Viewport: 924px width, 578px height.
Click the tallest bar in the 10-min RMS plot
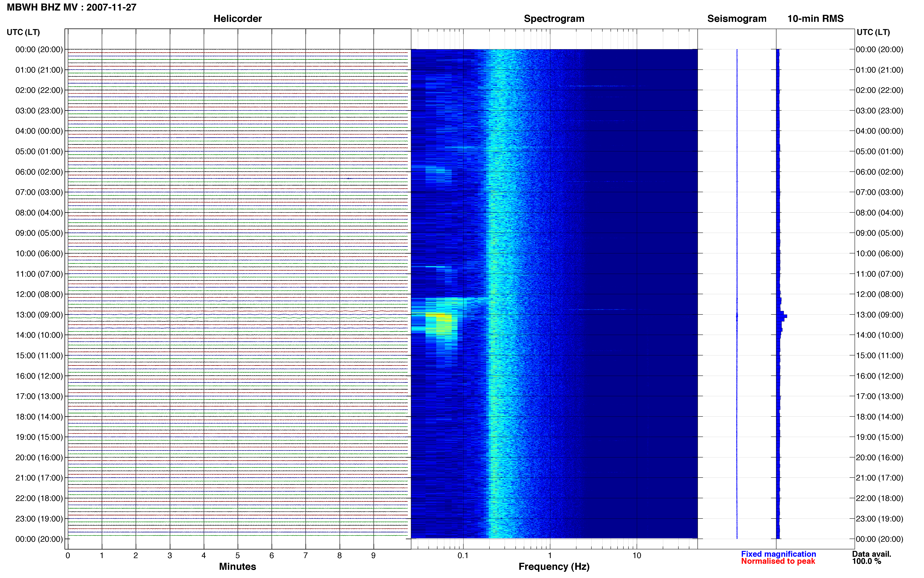782,316
